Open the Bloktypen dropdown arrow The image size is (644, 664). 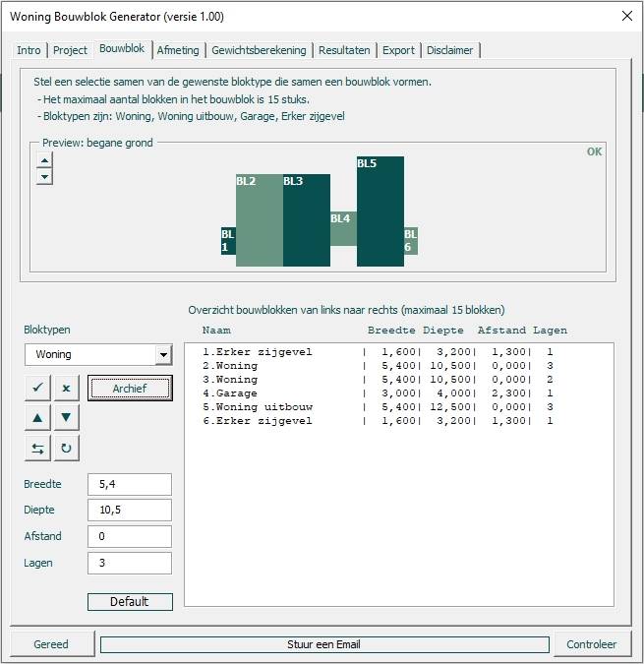163,354
